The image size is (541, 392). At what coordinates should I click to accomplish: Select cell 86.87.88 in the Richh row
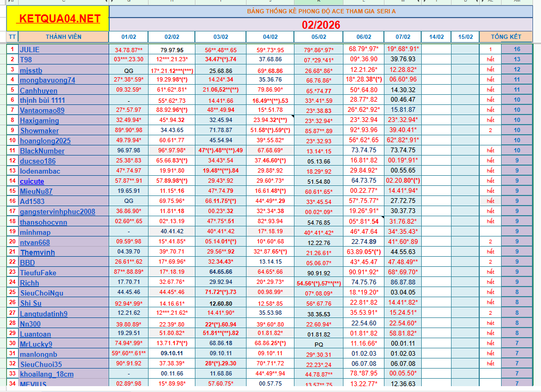(403, 282)
